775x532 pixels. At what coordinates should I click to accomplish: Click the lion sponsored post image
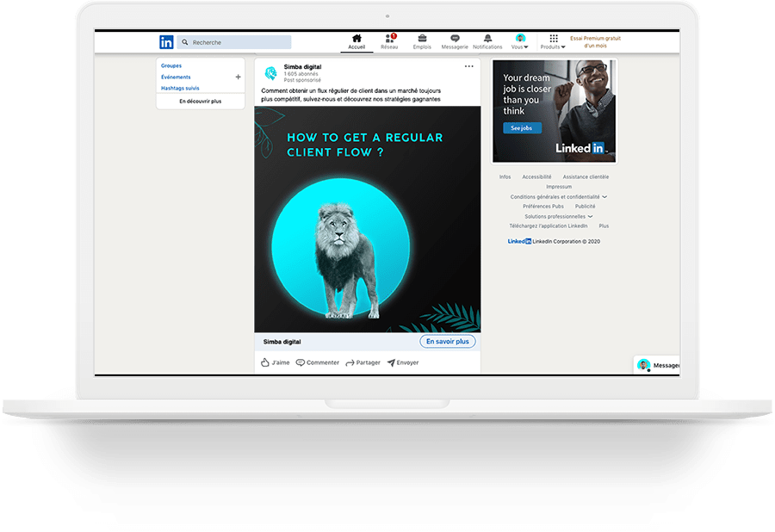coord(367,220)
